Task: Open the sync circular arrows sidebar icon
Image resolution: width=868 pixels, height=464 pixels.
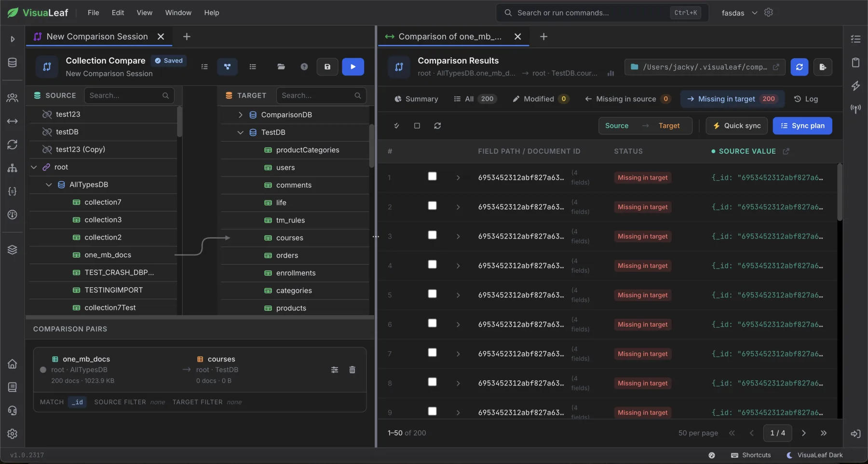Action: 13,145
